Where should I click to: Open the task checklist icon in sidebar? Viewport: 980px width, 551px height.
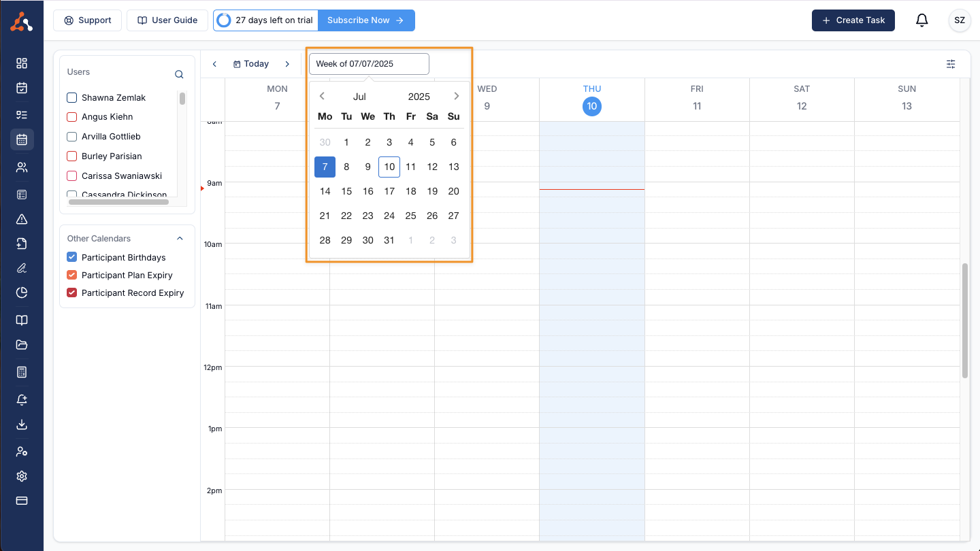tap(22, 114)
